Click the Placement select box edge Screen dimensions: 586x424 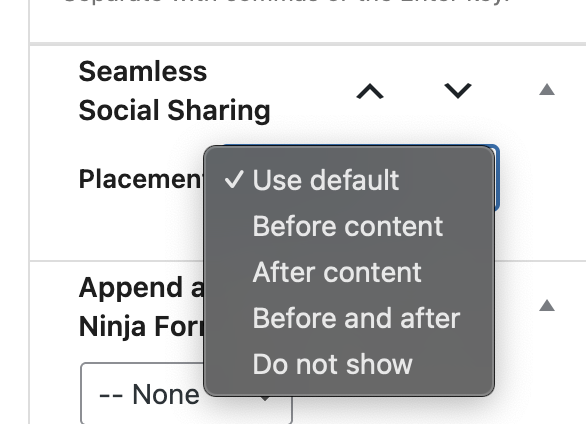[x=497, y=179]
